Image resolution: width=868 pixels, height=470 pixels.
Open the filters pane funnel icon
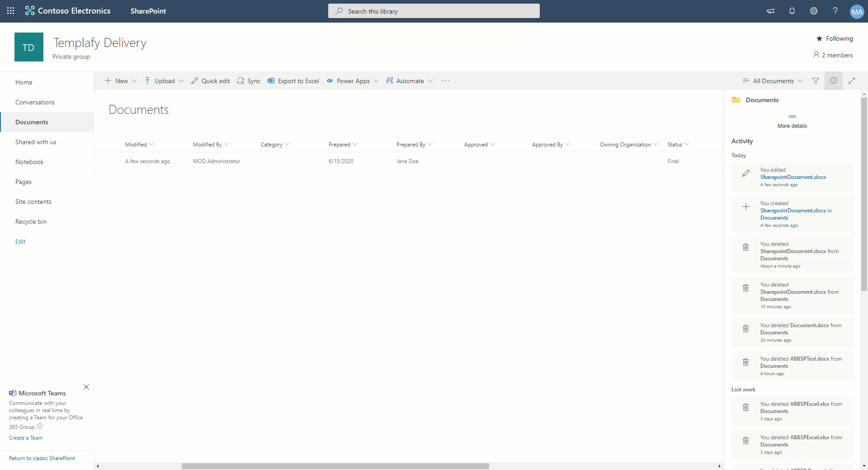(x=816, y=81)
